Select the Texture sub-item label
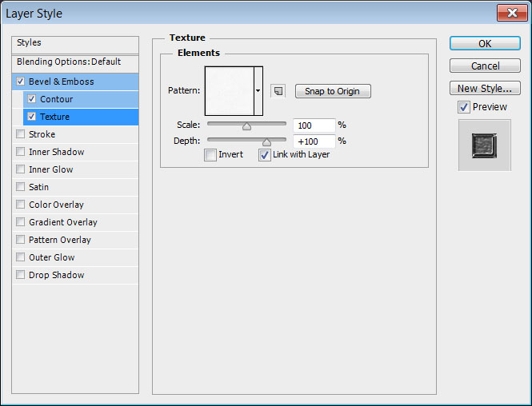532x406 pixels. (54, 117)
